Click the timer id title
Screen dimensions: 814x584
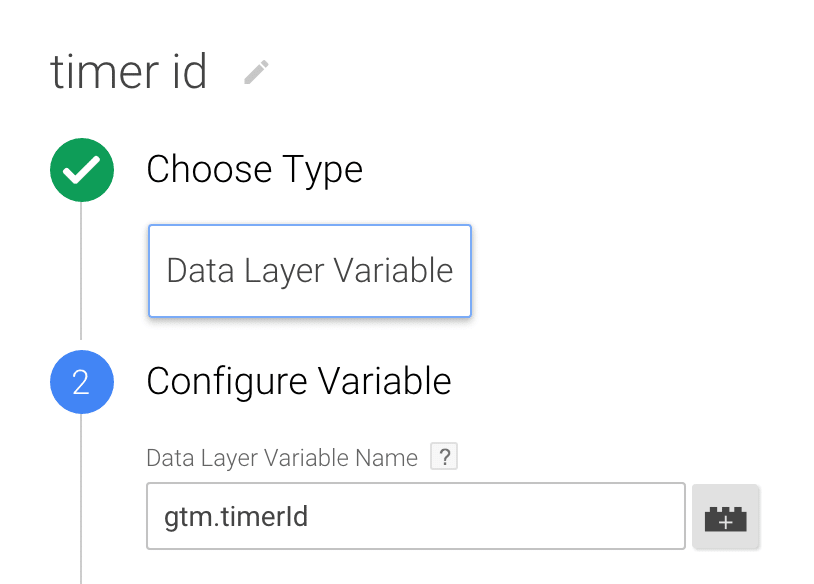pos(129,71)
